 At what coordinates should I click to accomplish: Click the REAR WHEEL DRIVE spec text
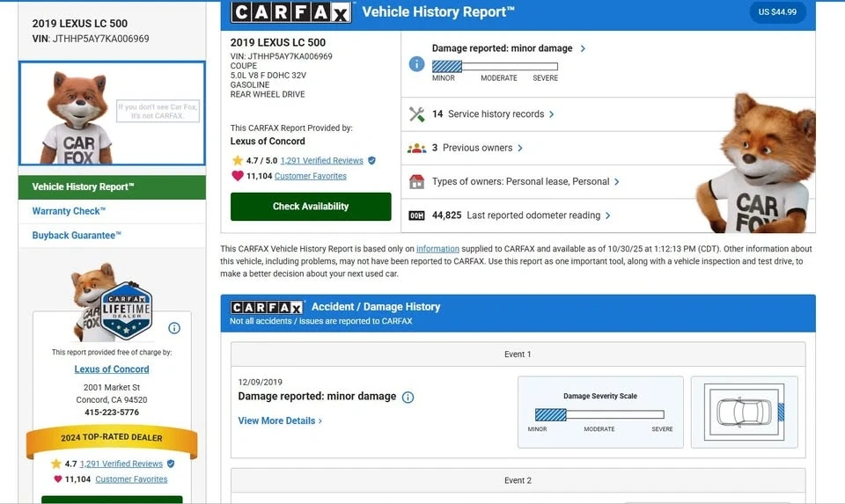[268, 94]
